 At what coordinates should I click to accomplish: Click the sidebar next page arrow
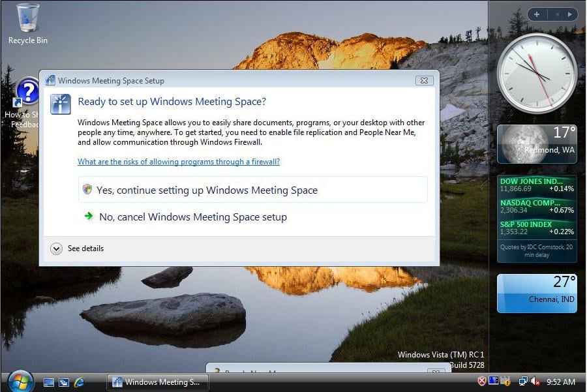[570, 14]
